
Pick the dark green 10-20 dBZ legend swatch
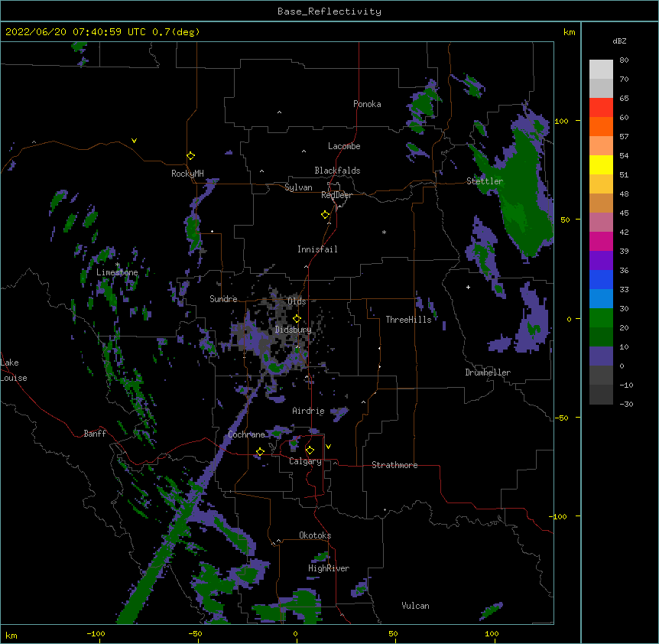(x=601, y=337)
